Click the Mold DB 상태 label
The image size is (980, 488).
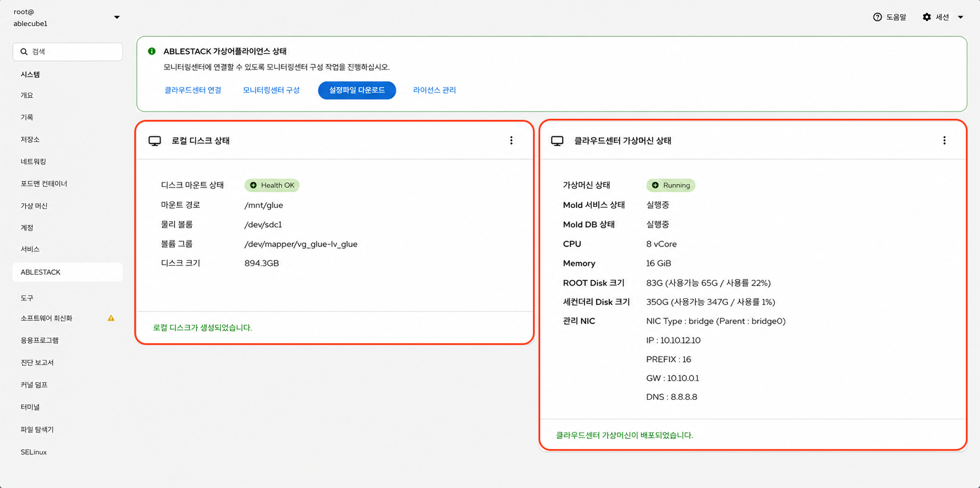[589, 224]
